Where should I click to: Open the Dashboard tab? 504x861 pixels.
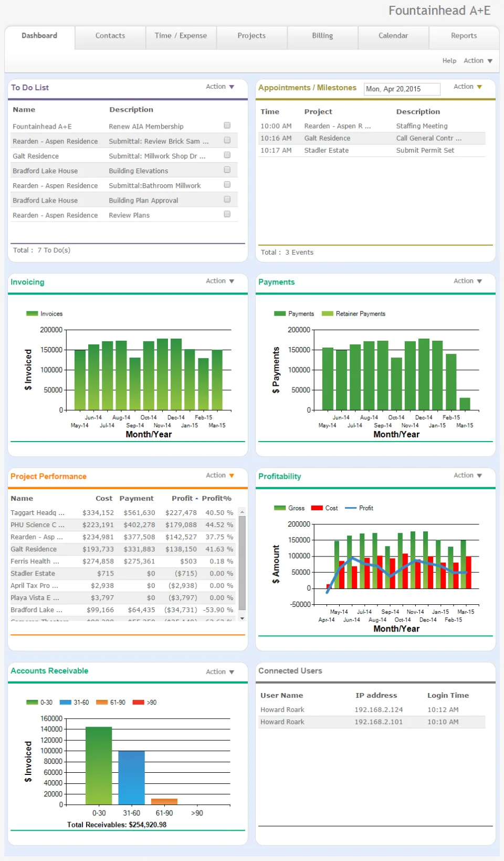(x=39, y=36)
